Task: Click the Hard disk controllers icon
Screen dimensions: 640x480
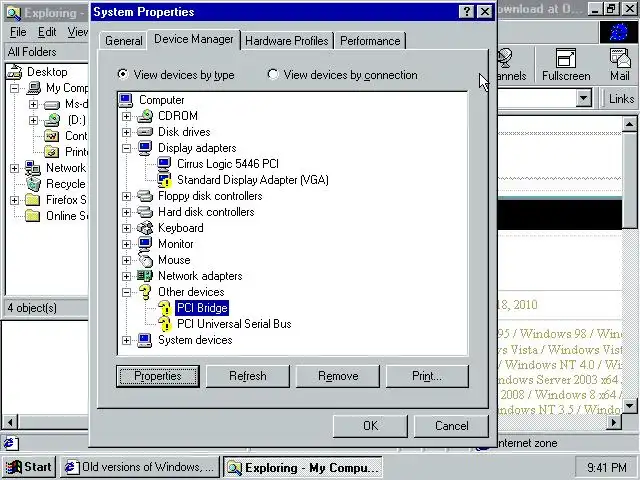Action: [145, 212]
